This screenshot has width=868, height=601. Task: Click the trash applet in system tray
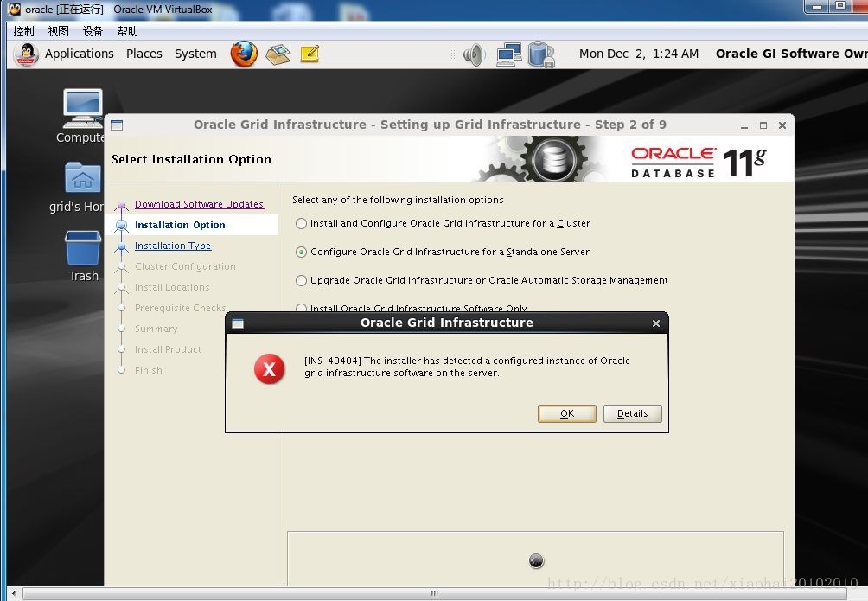[541, 54]
